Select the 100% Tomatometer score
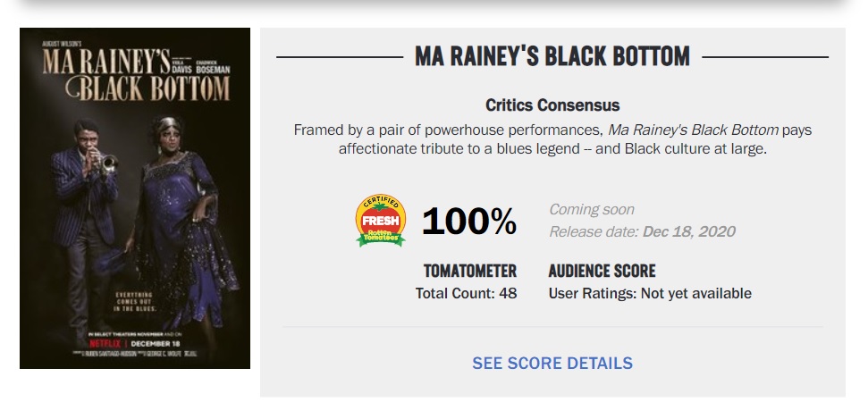 tap(469, 221)
